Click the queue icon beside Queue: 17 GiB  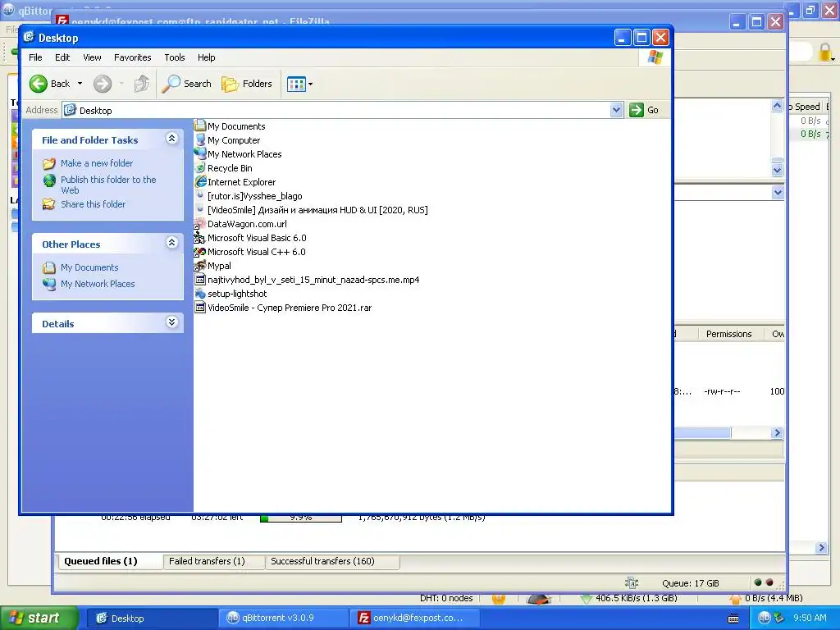(632, 583)
